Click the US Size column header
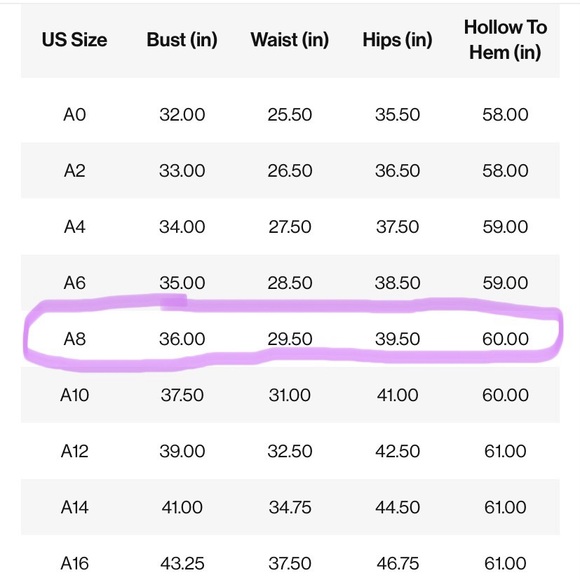 (x=74, y=40)
